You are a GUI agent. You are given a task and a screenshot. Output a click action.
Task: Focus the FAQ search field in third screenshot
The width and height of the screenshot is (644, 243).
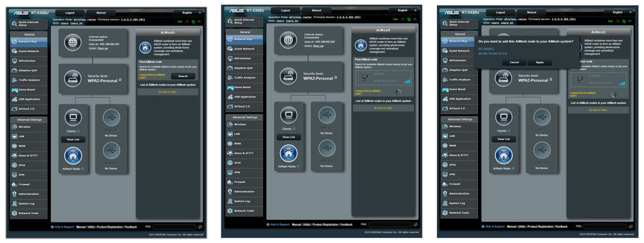tap(605, 226)
